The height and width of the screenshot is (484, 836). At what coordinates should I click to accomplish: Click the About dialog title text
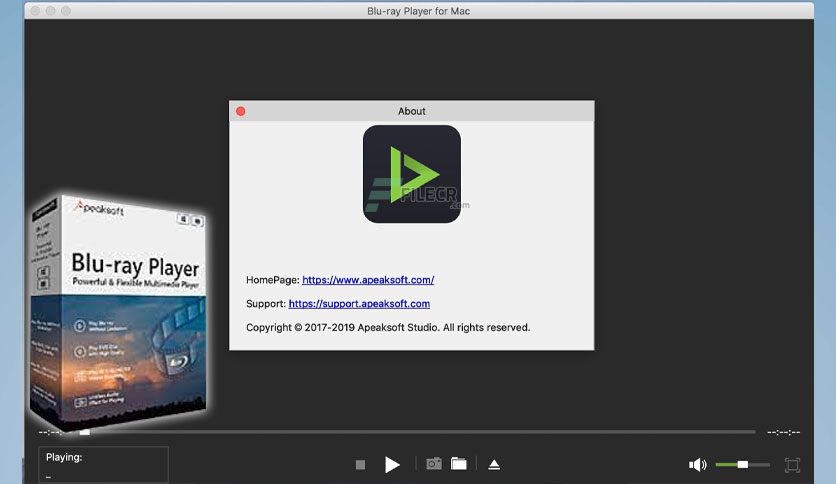coord(412,111)
